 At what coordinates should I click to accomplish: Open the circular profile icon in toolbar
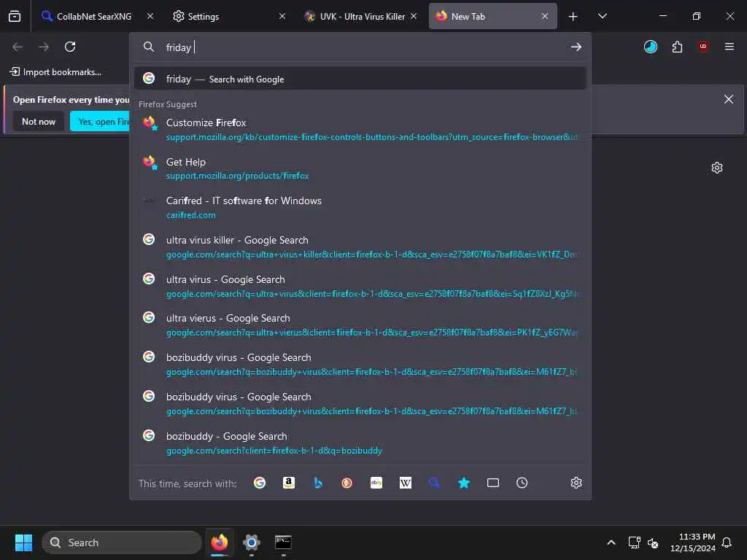pos(650,47)
